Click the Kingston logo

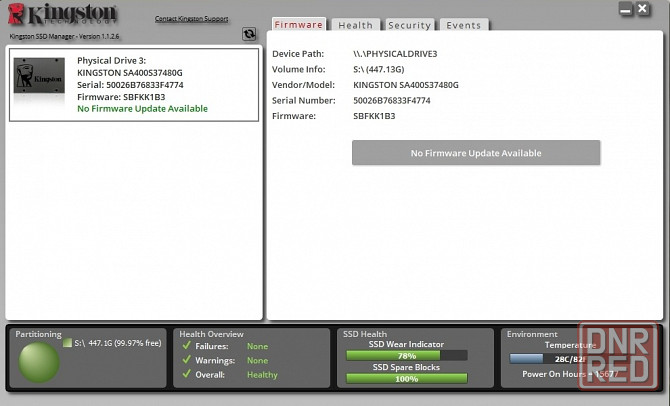[62, 17]
